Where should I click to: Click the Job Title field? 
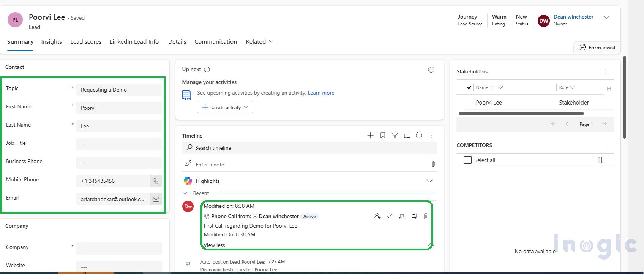(119, 144)
